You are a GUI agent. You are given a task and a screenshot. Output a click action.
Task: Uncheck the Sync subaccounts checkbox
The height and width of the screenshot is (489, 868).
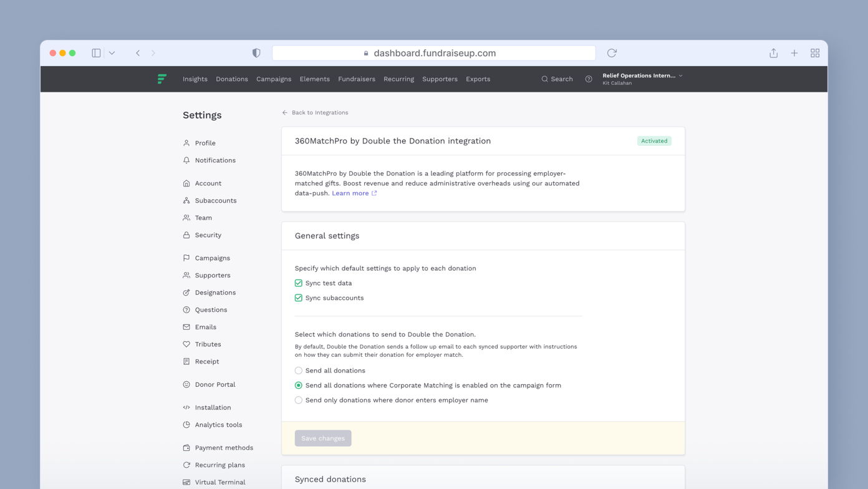pyautogui.click(x=298, y=298)
